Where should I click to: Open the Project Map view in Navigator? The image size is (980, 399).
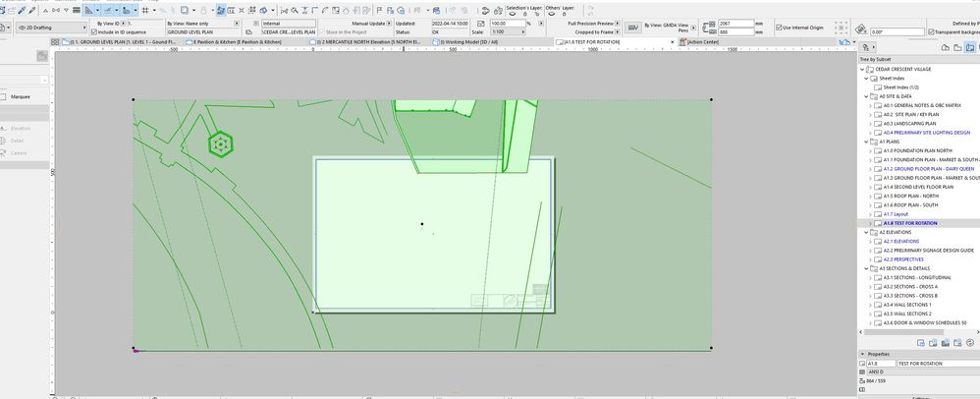946,47
